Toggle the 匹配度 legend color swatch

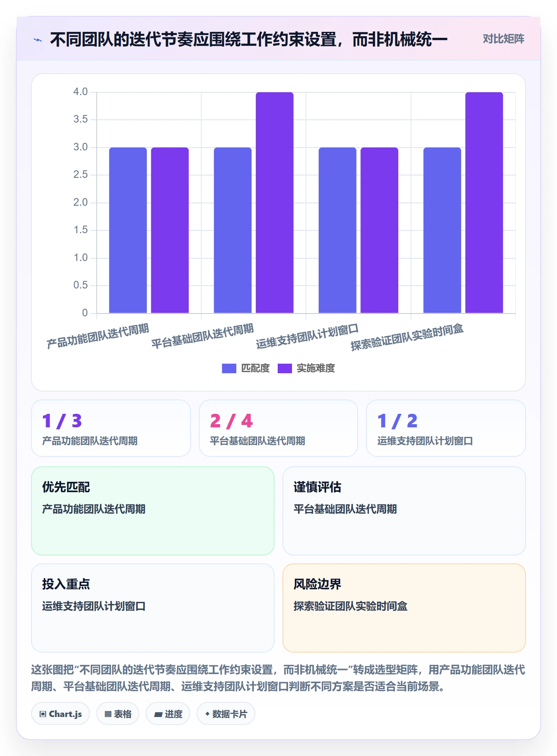point(229,368)
